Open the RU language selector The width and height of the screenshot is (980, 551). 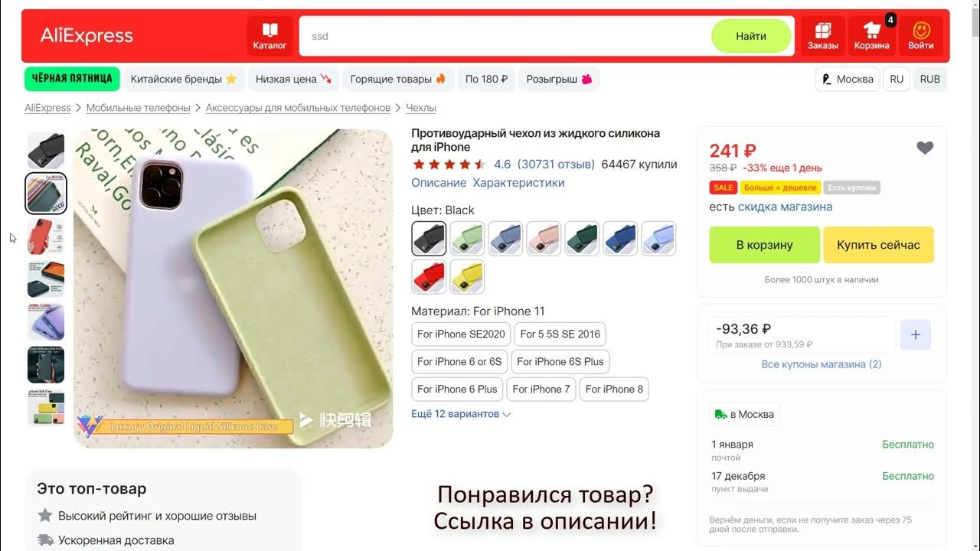click(897, 80)
